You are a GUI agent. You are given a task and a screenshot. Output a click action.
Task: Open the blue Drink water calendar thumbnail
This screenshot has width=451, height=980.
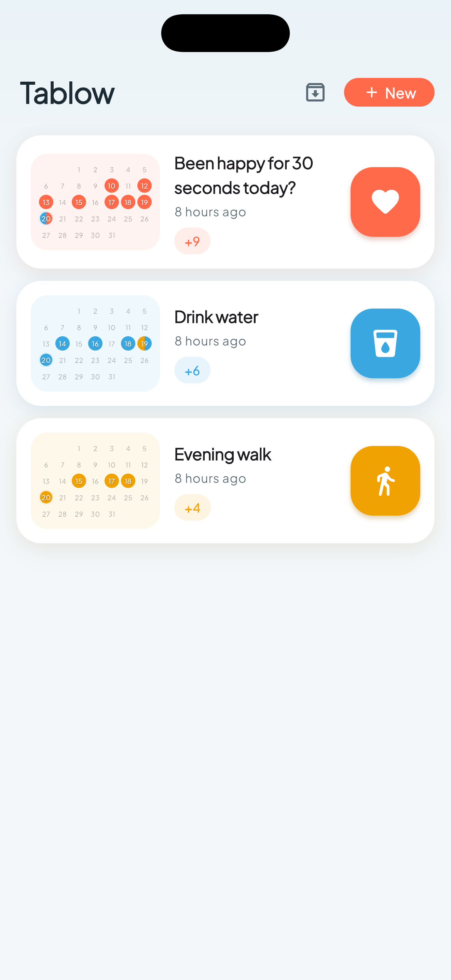(95, 343)
